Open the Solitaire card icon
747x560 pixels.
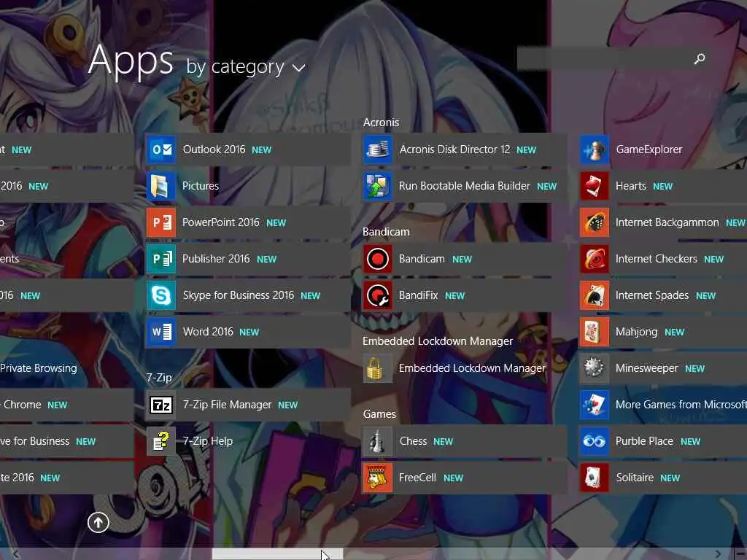pyautogui.click(x=594, y=478)
